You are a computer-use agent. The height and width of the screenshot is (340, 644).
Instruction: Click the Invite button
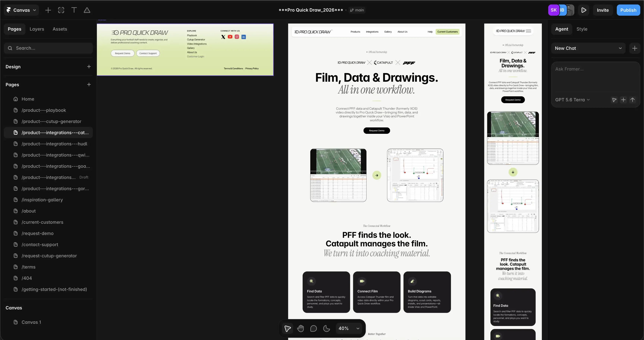(603, 10)
